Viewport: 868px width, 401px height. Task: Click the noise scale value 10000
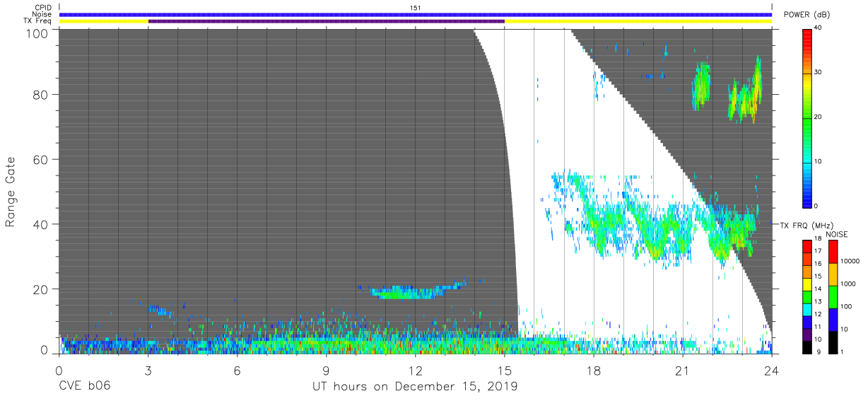(850, 262)
